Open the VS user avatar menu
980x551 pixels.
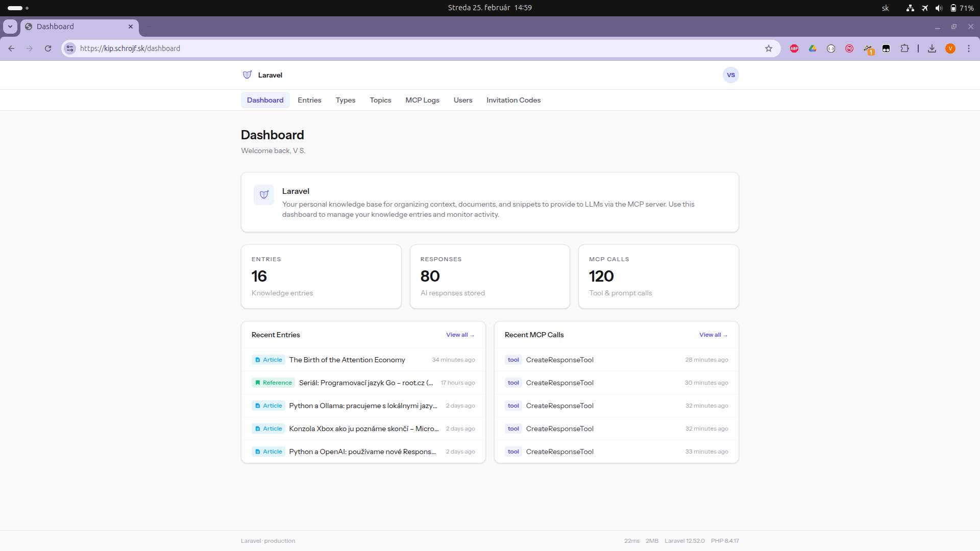tap(730, 75)
